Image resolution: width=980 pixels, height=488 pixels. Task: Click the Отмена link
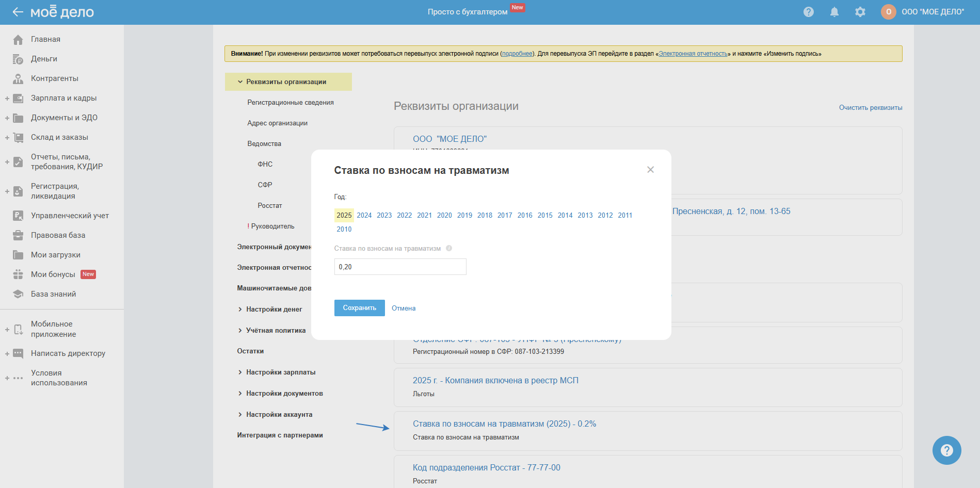(404, 308)
